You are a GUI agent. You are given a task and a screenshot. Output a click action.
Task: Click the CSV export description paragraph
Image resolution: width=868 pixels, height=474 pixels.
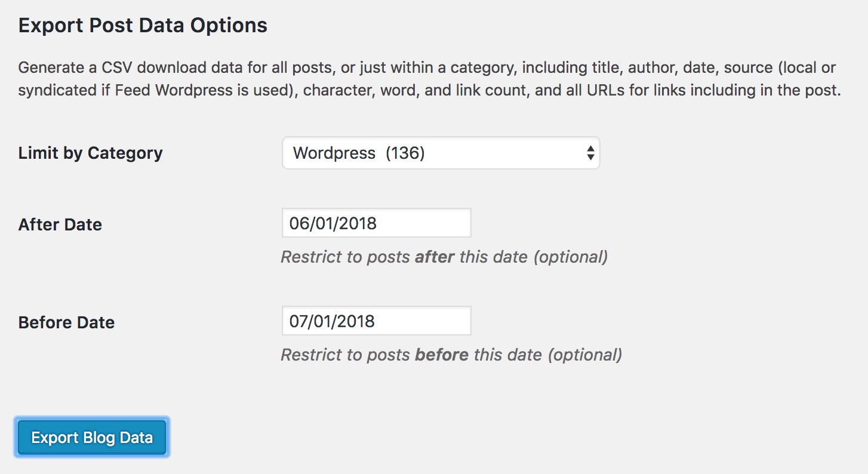coord(427,79)
